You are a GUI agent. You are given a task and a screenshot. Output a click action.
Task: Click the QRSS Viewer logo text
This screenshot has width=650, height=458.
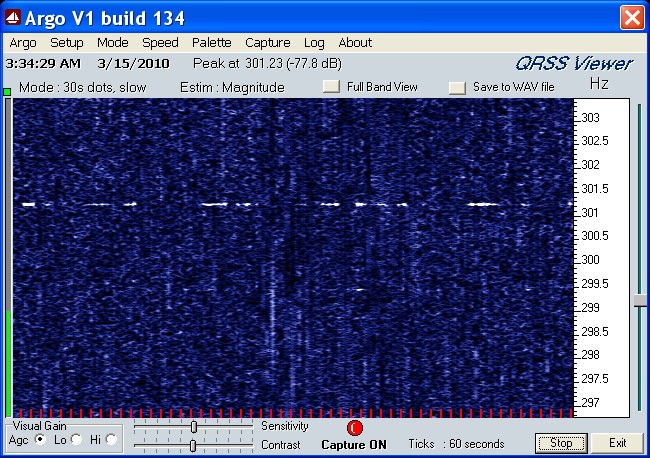575,64
